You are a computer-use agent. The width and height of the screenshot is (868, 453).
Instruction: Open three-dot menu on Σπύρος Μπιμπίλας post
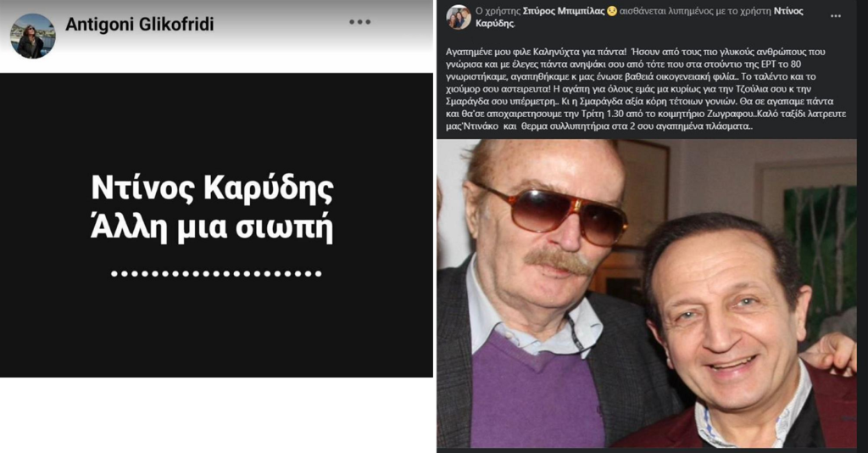(836, 16)
